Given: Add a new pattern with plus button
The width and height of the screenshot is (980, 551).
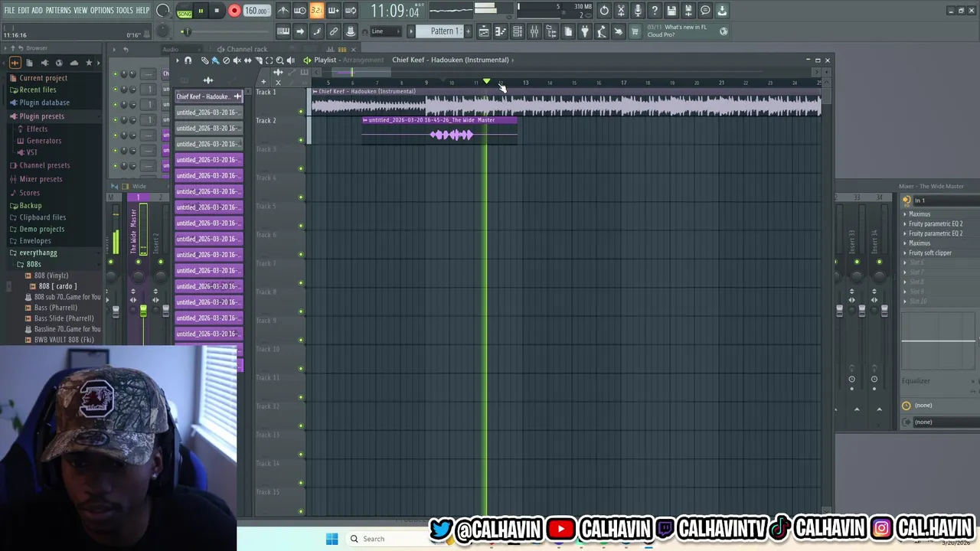Looking at the screenshot, I should pyautogui.click(x=469, y=31).
